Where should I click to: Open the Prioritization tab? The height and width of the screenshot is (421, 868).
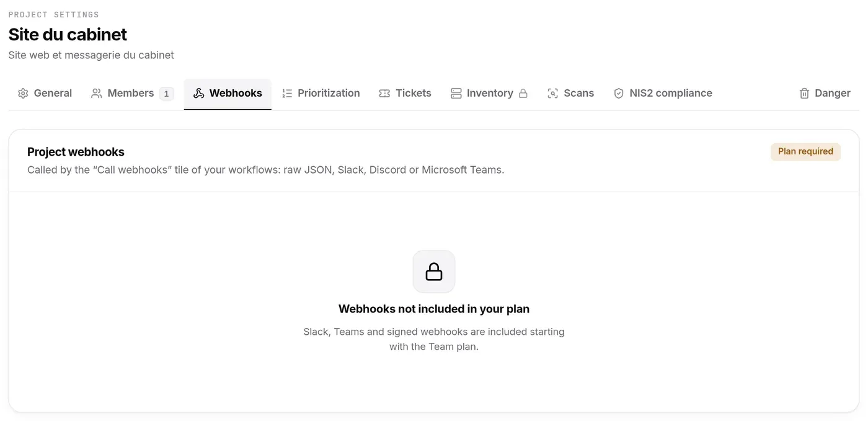[321, 94]
